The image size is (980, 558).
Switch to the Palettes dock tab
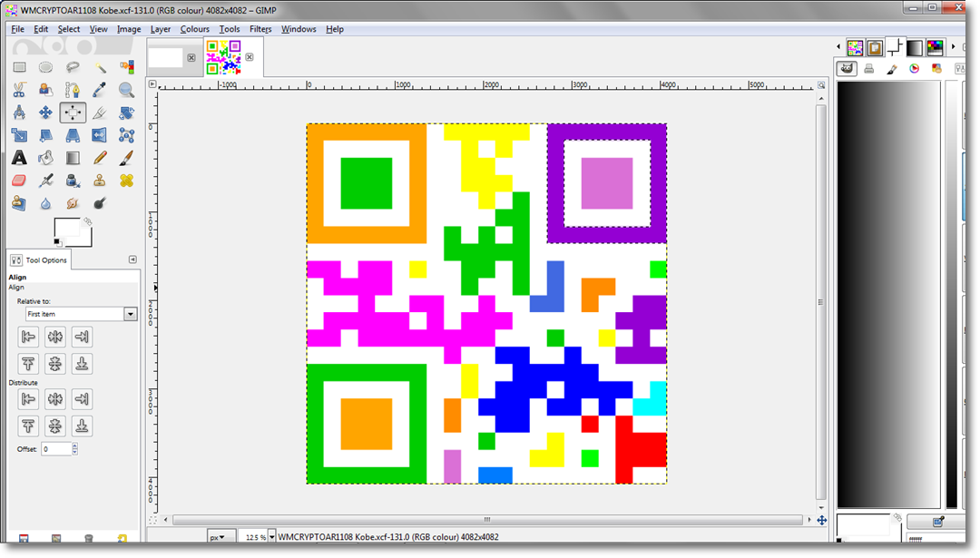[935, 47]
